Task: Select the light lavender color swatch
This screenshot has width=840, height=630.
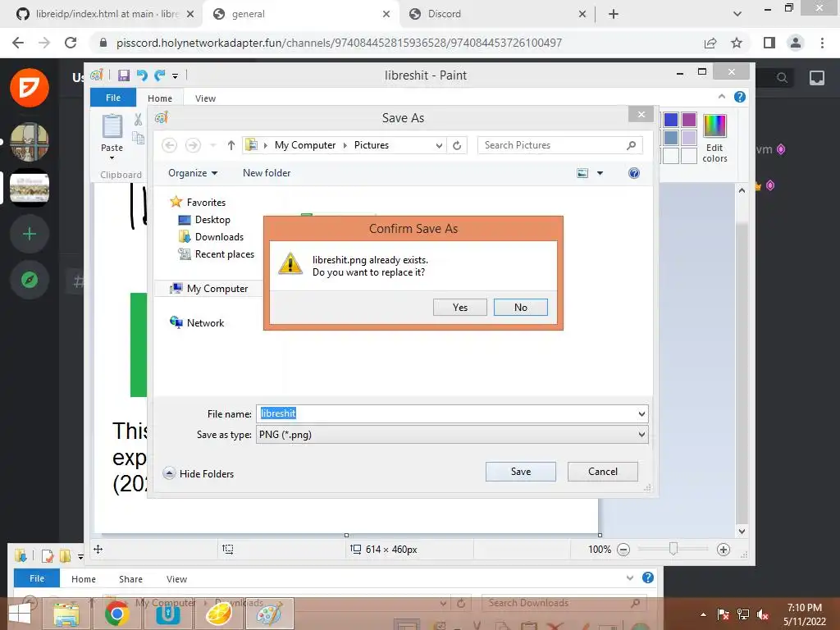Action: 689,138
